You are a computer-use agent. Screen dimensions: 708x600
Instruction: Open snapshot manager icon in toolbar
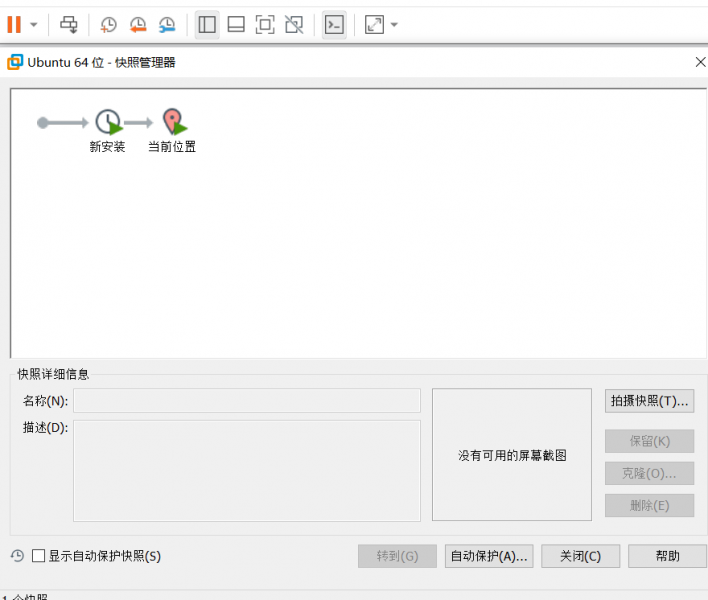tap(167, 25)
